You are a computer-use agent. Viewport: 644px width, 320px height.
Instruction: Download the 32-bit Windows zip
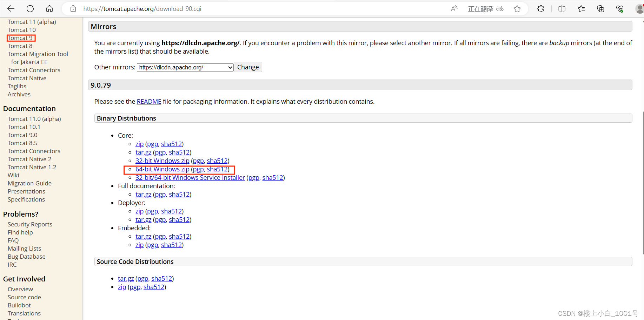[x=162, y=161]
